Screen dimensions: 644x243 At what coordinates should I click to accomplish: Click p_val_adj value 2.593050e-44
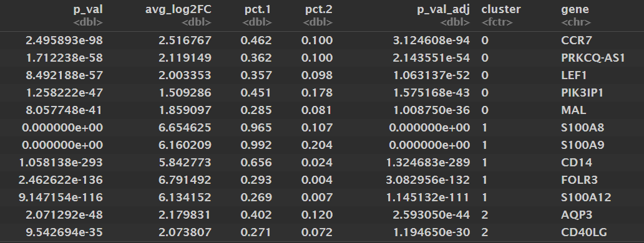coord(431,215)
